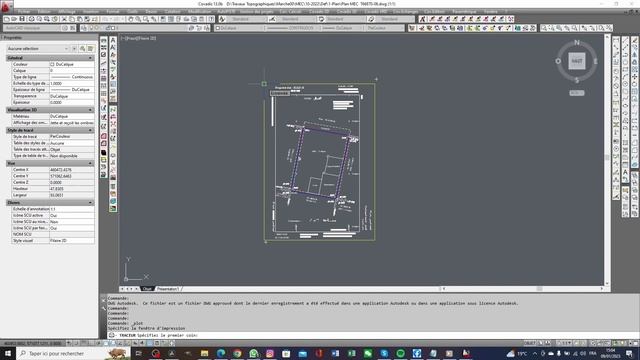Click the Windows Start button

(x=8, y=353)
